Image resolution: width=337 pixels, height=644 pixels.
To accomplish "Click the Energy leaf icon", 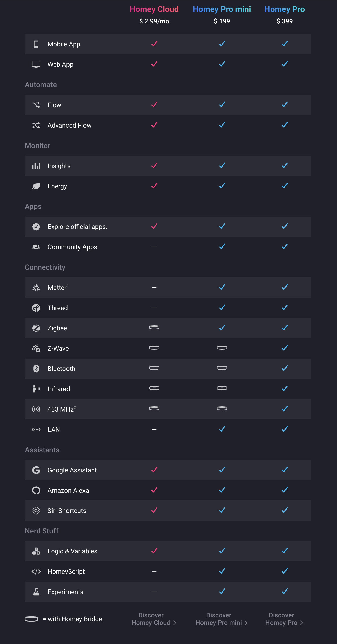I will point(36,186).
